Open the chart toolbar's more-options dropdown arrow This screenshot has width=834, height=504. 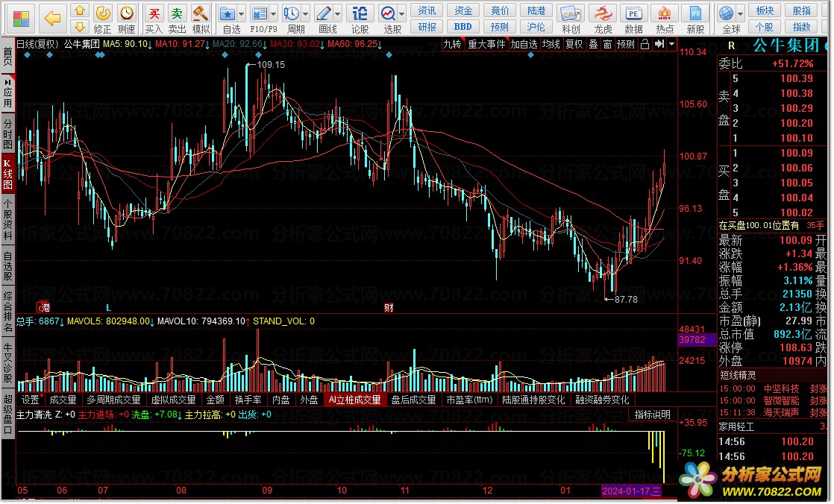672,44
